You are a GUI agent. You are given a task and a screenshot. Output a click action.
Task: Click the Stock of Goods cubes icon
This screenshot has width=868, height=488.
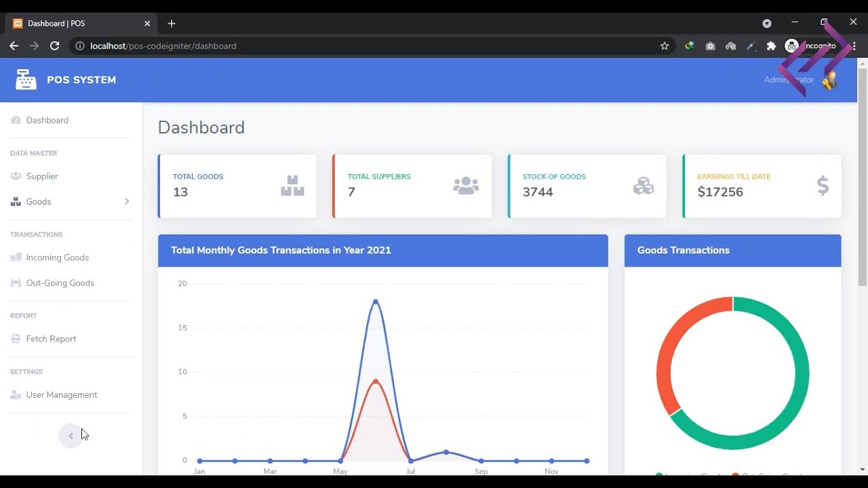coord(643,186)
